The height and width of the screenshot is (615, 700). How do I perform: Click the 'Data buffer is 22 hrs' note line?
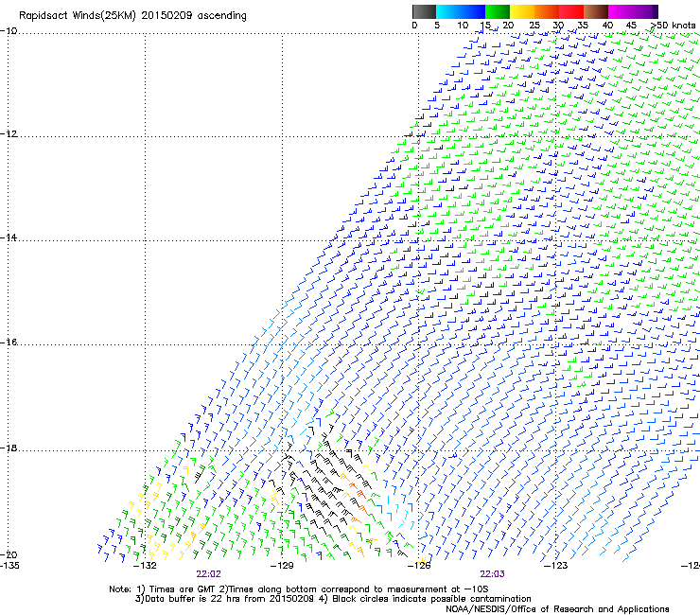(x=333, y=599)
